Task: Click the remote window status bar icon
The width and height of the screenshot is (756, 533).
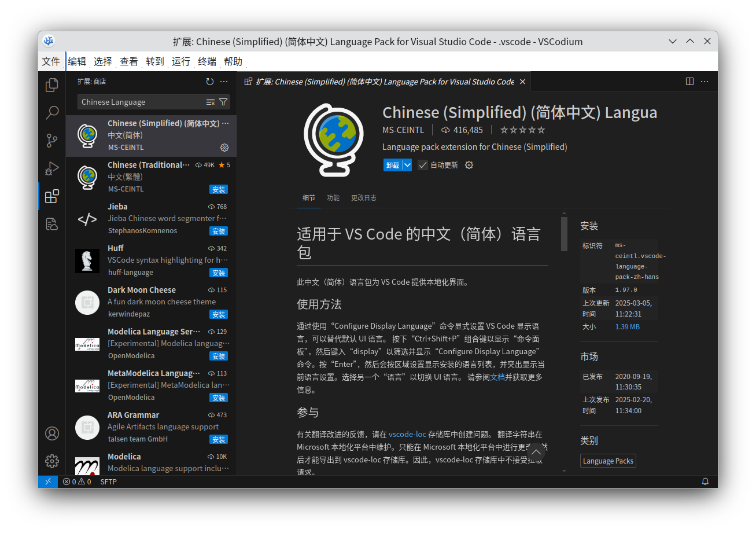Action: point(48,481)
